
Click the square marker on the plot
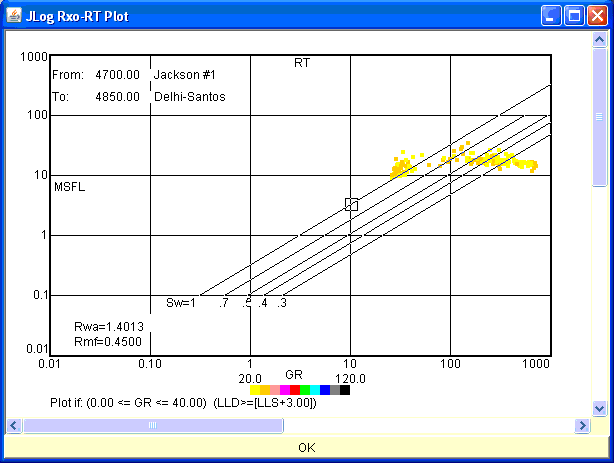pos(351,204)
